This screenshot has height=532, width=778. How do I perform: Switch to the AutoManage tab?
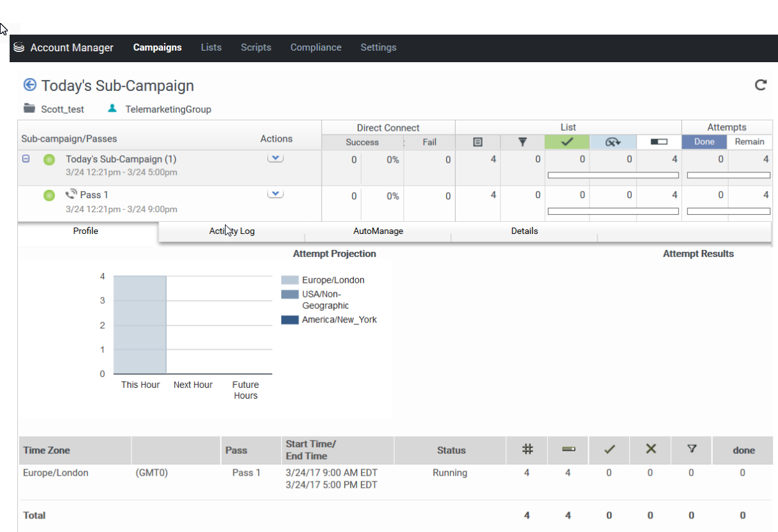[378, 231]
